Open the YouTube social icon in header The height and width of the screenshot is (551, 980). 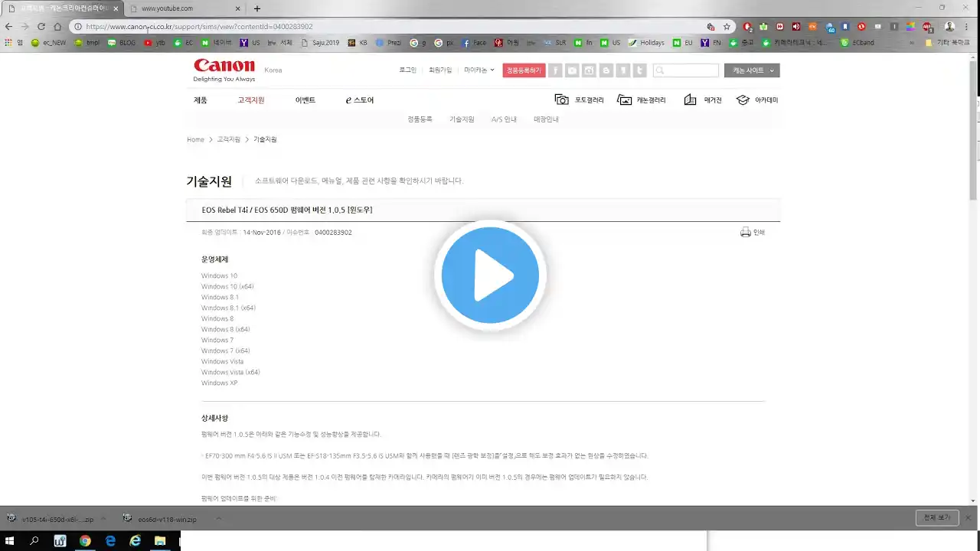[x=572, y=70]
